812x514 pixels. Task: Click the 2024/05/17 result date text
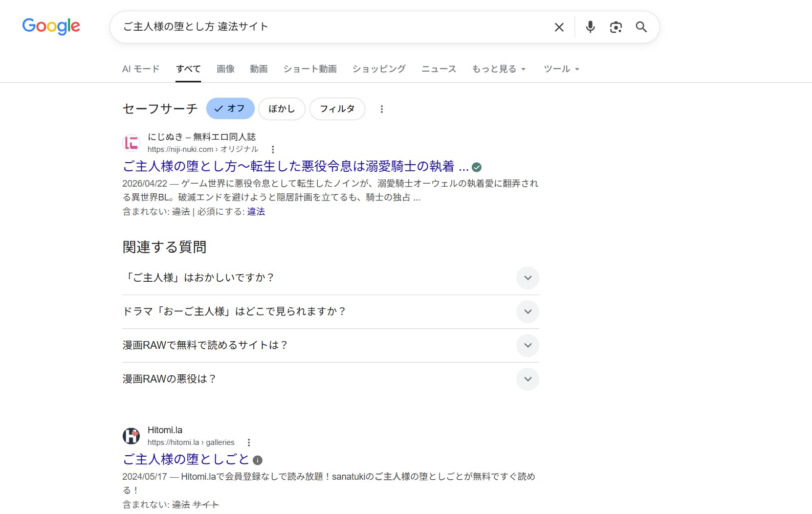145,477
